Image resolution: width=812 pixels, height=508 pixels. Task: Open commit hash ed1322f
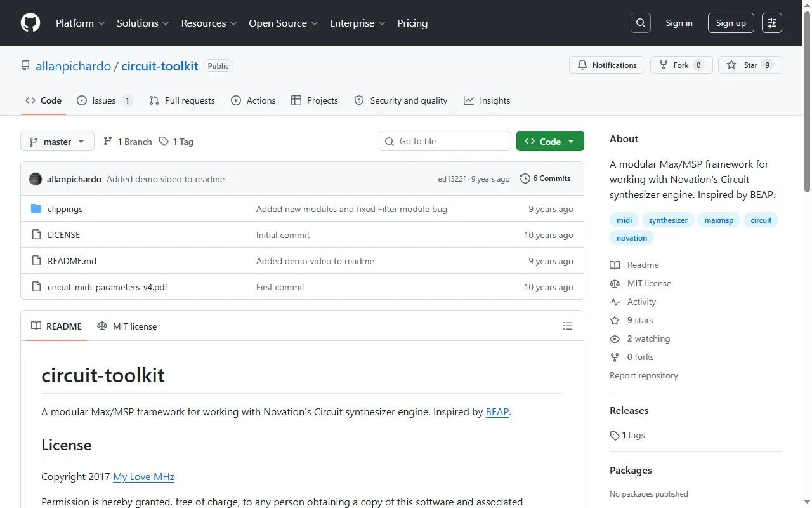click(x=452, y=179)
